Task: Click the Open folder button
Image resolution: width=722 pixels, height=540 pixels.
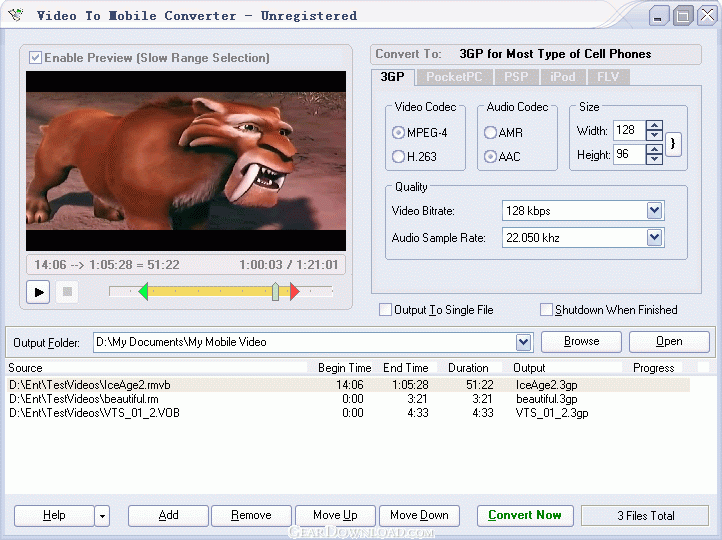Action: pos(669,342)
